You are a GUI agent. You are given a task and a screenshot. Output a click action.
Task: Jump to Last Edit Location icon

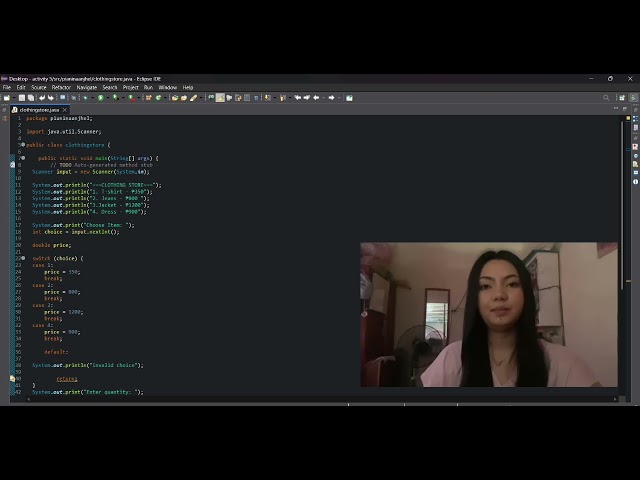click(298, 98)
